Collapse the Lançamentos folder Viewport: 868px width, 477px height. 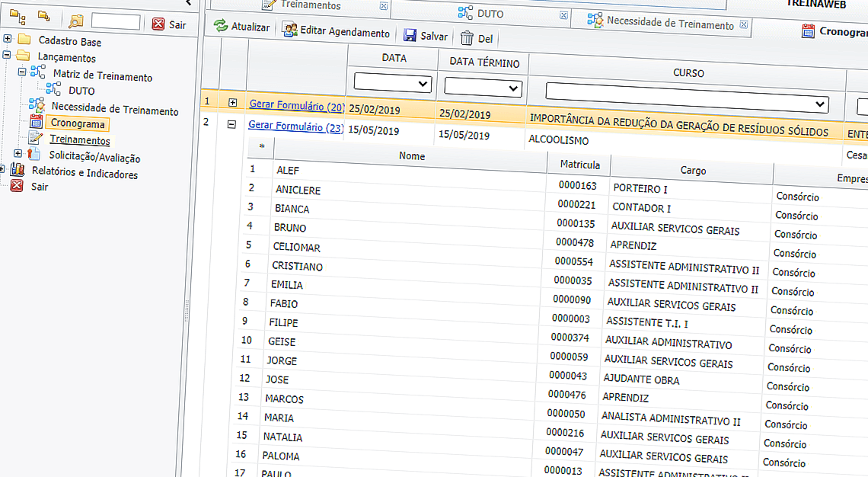tap(7, 55)
